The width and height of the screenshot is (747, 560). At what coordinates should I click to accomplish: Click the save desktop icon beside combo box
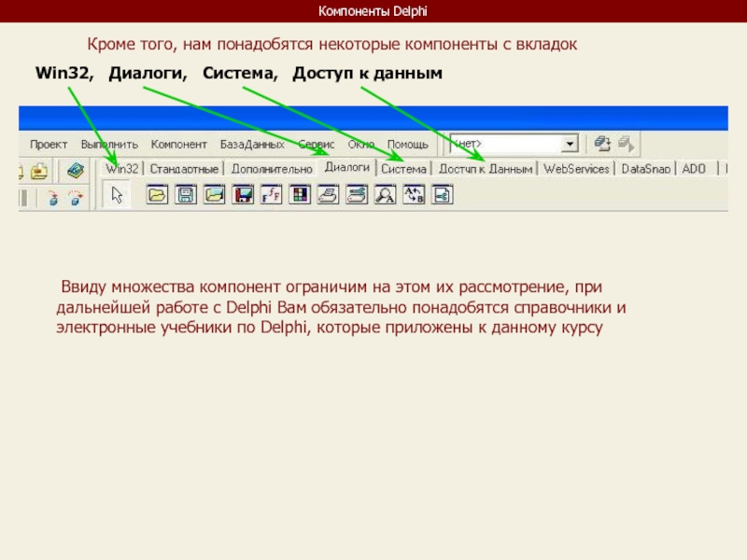[602, 144]
